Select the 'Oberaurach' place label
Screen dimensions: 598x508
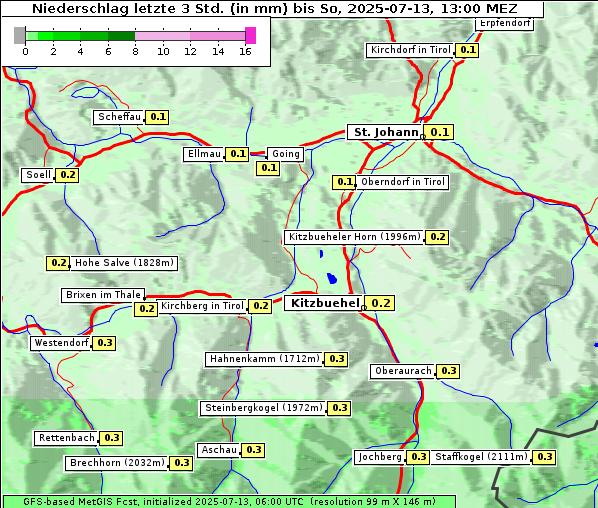pyautogui.click(x=403, y=371)
